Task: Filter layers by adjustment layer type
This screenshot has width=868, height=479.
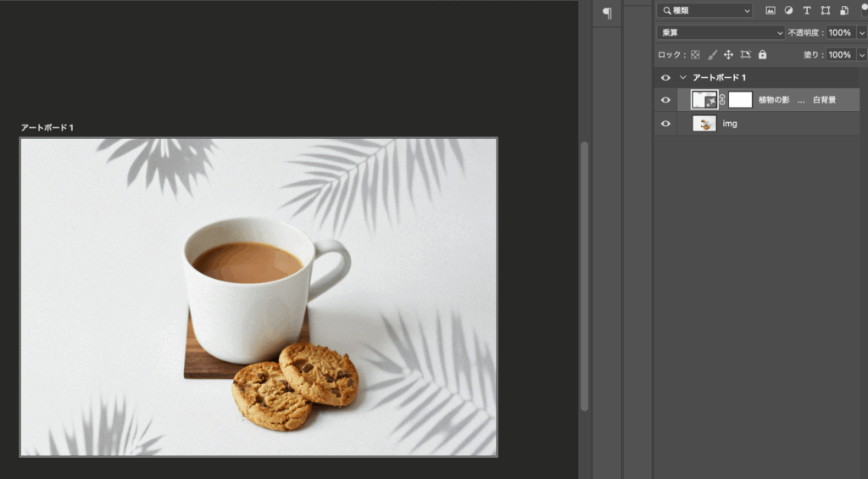Action: pyautogui.click(x=788, y=10)
